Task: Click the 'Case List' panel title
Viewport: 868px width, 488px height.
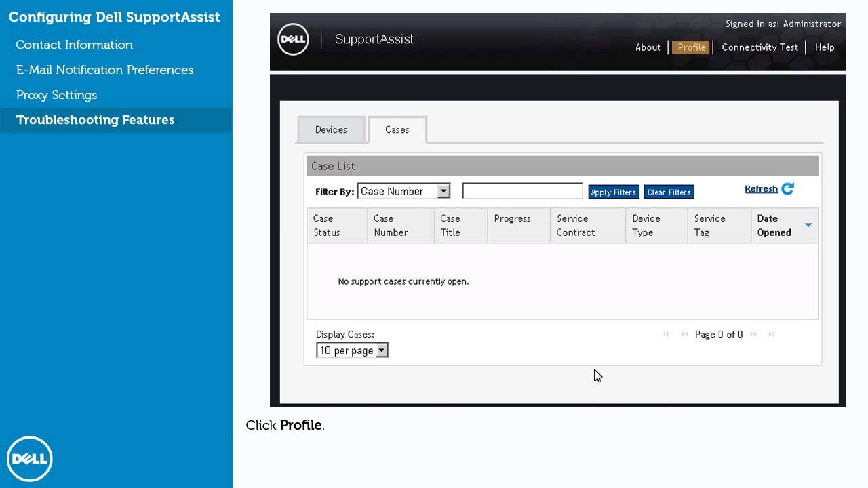Action: (333, 166)
